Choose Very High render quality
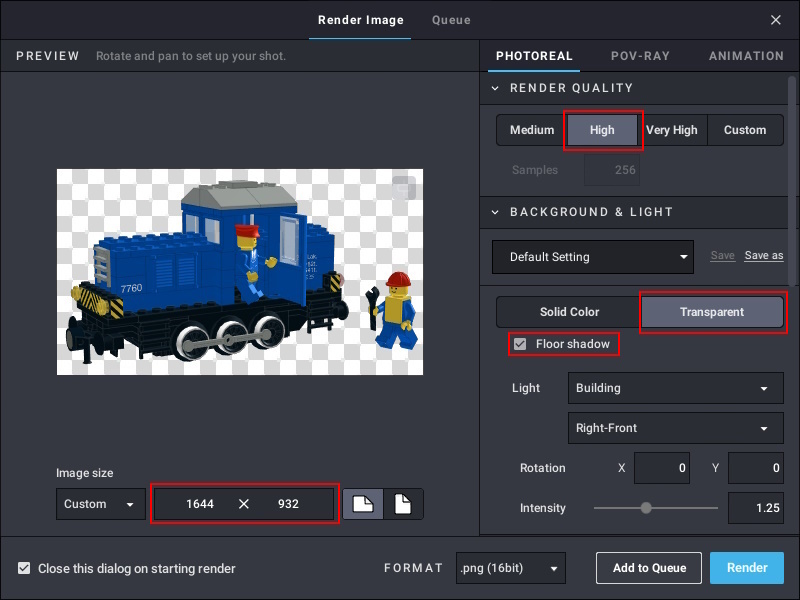The height and width of the screenshot is (600, 800). (x=671, y=130)
